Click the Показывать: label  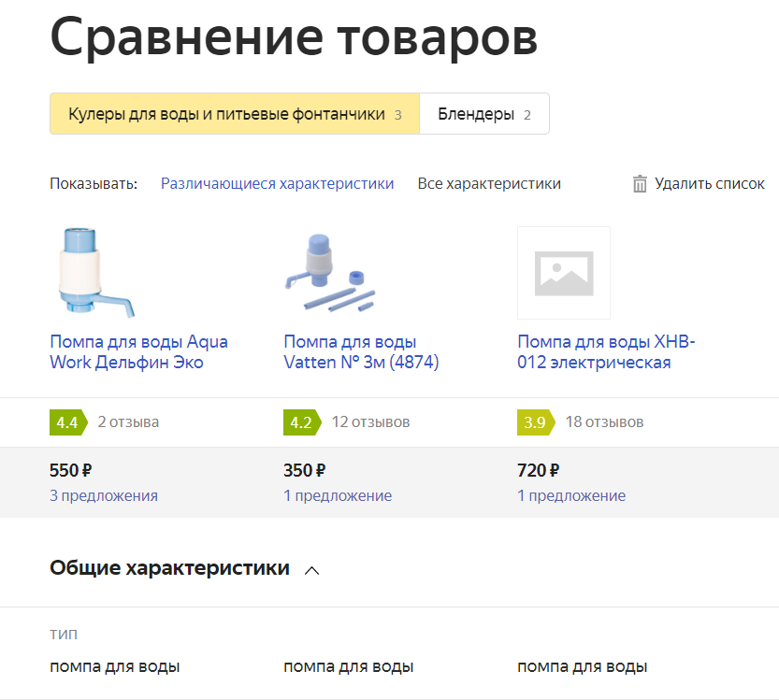click(94, 184)
